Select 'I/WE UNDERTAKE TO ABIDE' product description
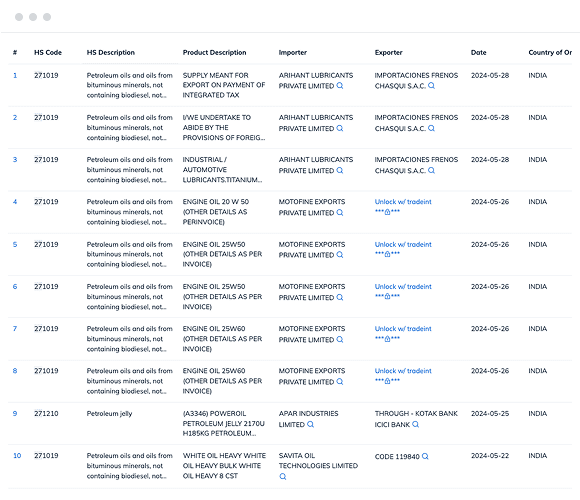 point(224,127)
